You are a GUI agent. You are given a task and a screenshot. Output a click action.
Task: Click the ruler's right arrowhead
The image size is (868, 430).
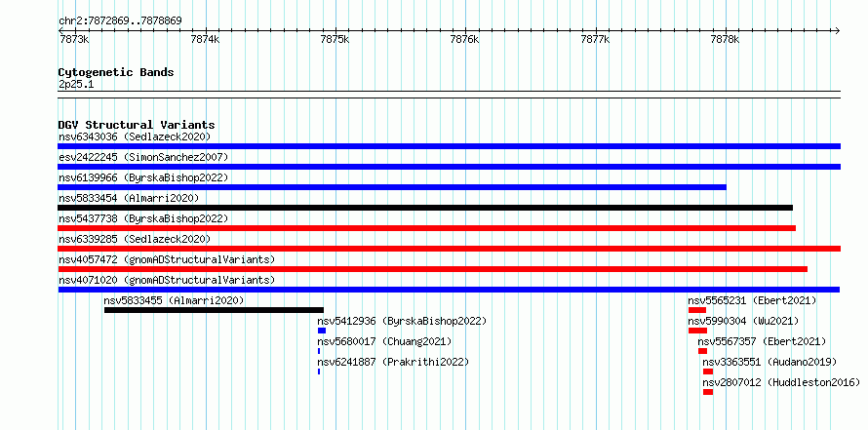[837, 30]
